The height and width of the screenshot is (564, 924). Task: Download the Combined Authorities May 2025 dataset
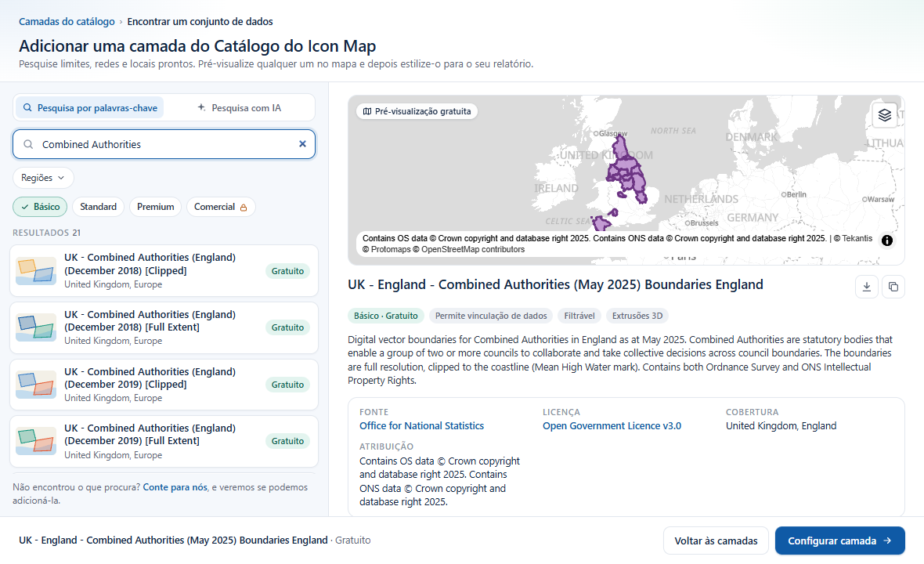(x=866, y=287)
